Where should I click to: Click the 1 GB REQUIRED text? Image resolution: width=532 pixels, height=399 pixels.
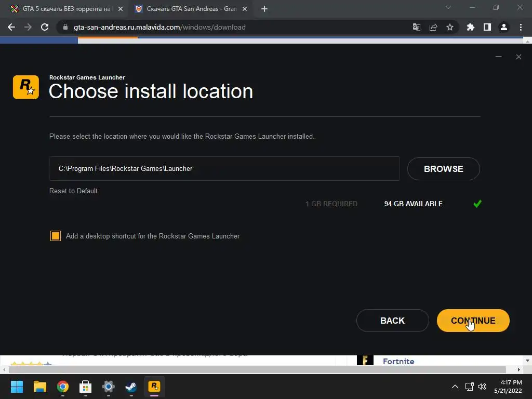(x=331, y=204)
